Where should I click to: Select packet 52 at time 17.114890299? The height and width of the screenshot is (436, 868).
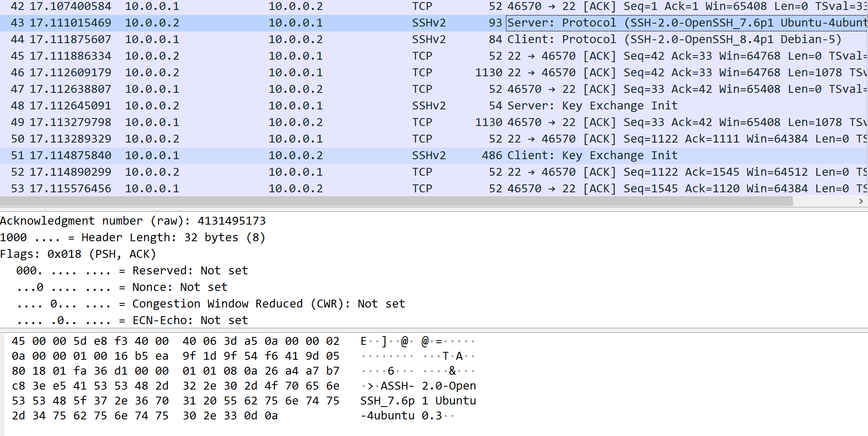(434, 172)
